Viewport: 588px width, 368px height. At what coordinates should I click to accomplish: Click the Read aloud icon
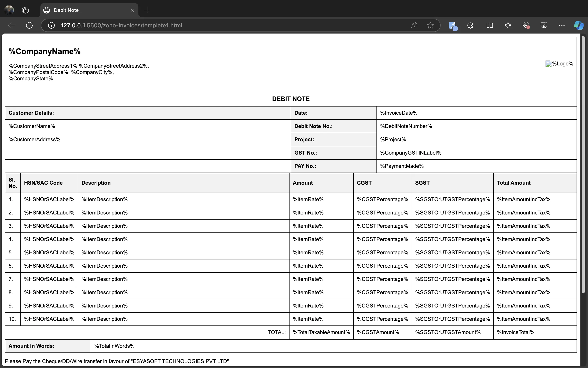click(x=414, y=25)
